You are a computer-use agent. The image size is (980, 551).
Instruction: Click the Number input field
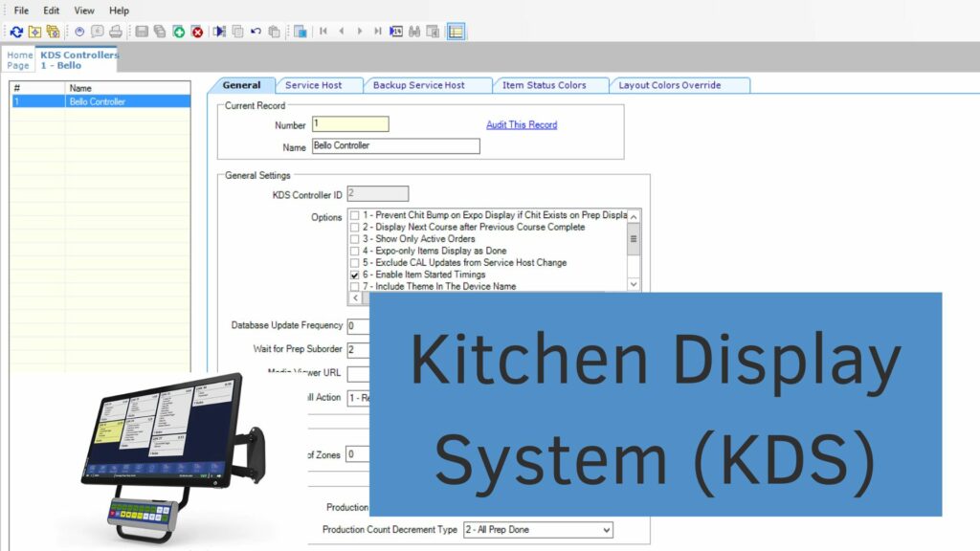coord(350,123)
